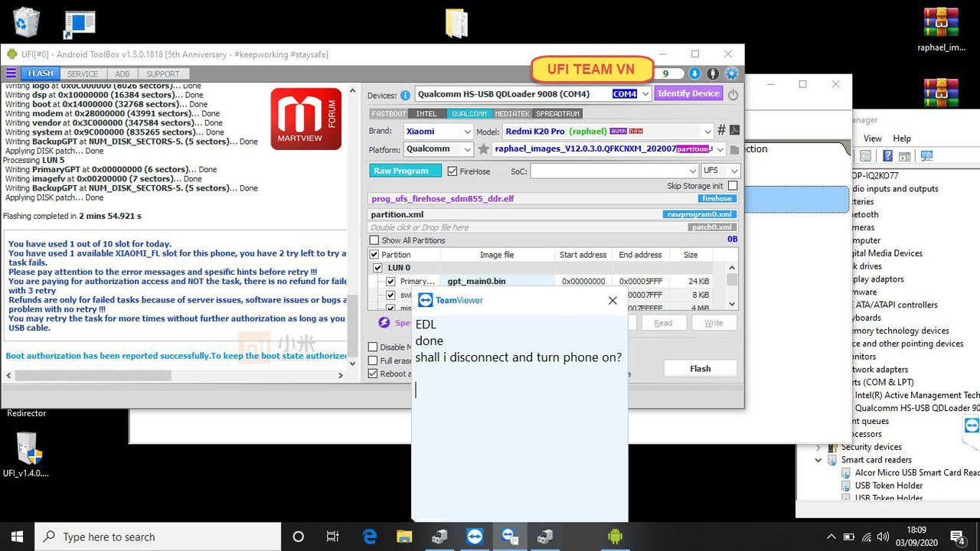Click the Read button

tap(663, 323)
